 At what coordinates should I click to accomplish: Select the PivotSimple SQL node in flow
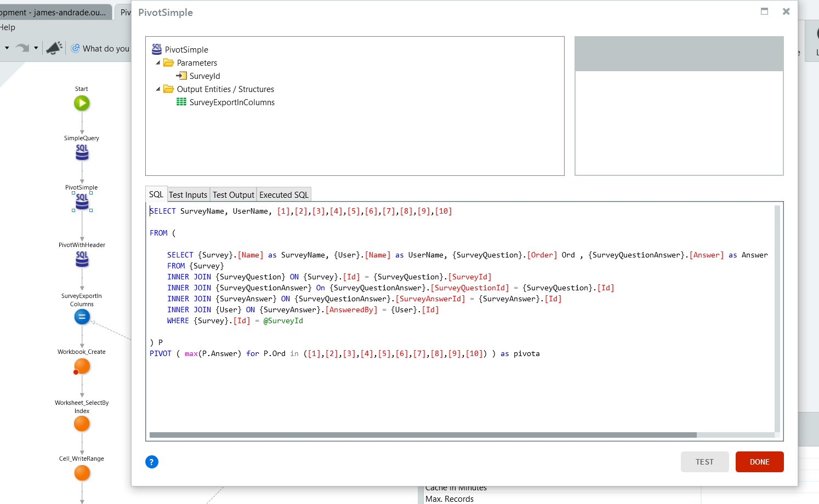click(82, 202)
